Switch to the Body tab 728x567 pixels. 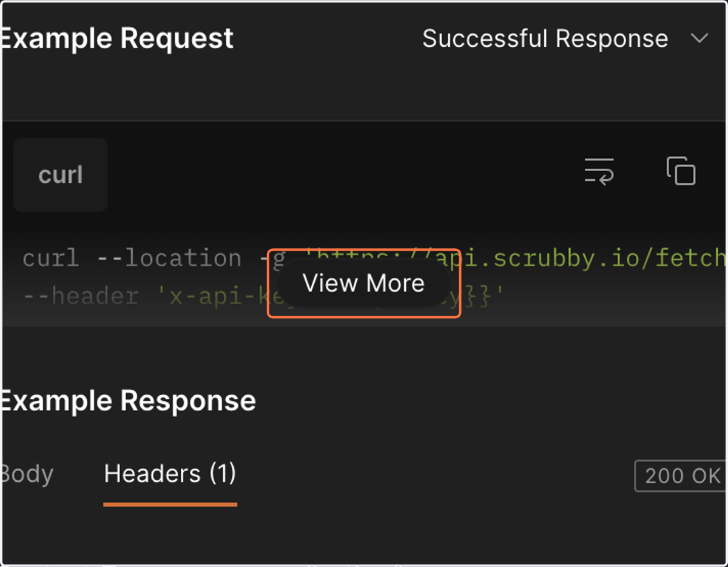click(x=27, y=474)
